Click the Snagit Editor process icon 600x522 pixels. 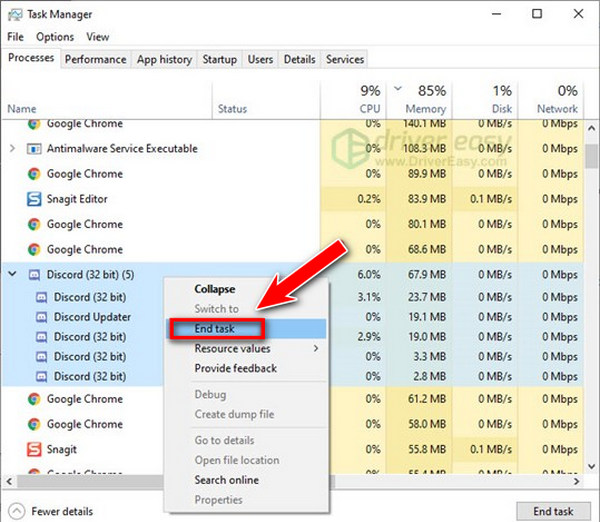tap(34, 199)
